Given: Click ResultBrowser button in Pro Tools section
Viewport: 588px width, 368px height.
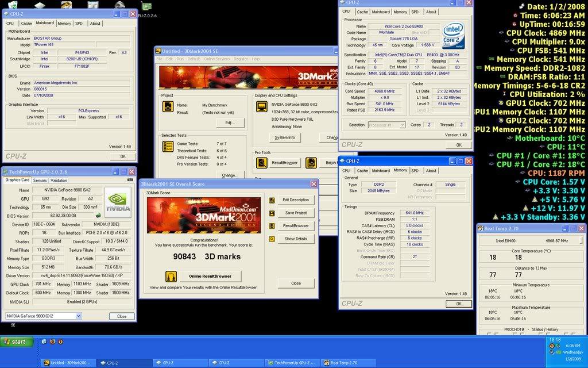Looking at the screenshot, I should [x=284, y=163].
